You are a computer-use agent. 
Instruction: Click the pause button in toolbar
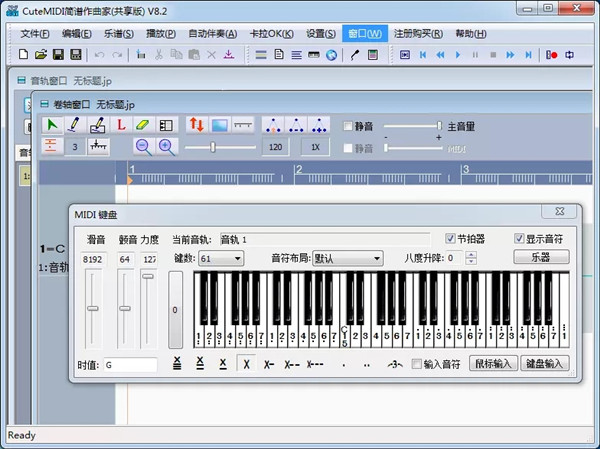(475, 55)
